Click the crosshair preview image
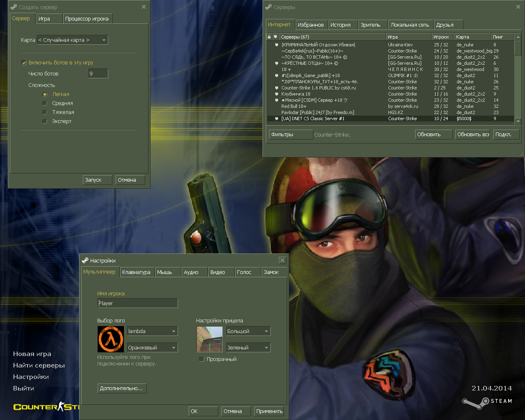 click(x=210, y=339)
